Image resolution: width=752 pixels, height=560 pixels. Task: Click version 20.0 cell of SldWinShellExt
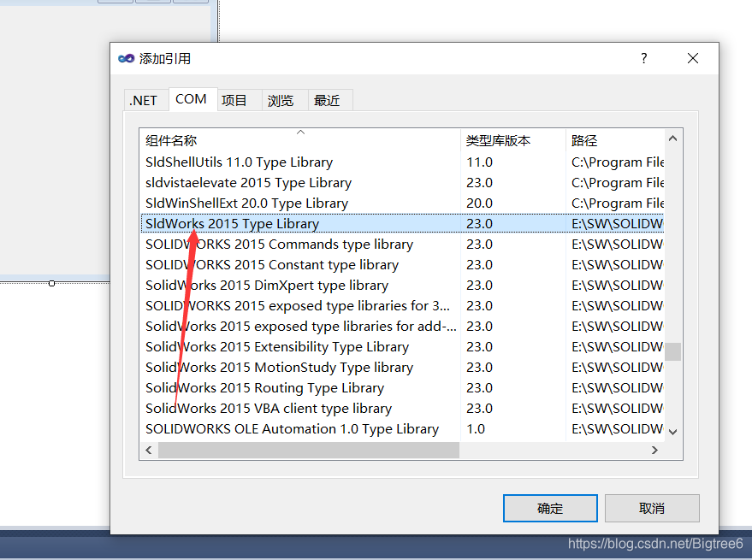(x=479, y=203)
